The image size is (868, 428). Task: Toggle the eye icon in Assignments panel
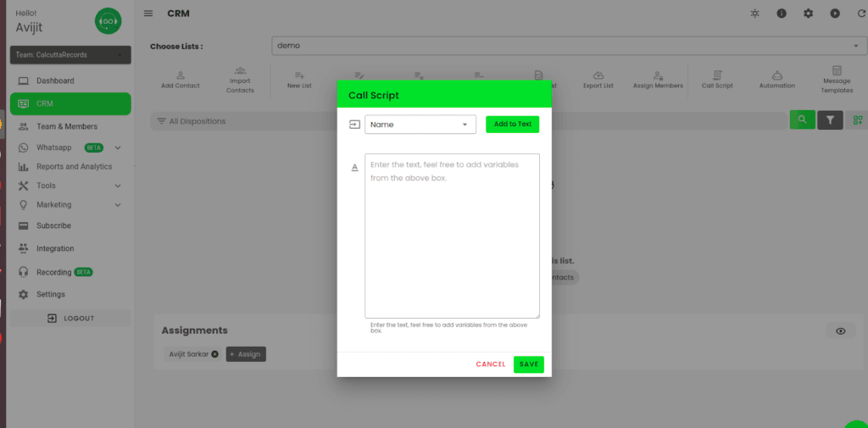pyautogui.click(x=840, y=331)
